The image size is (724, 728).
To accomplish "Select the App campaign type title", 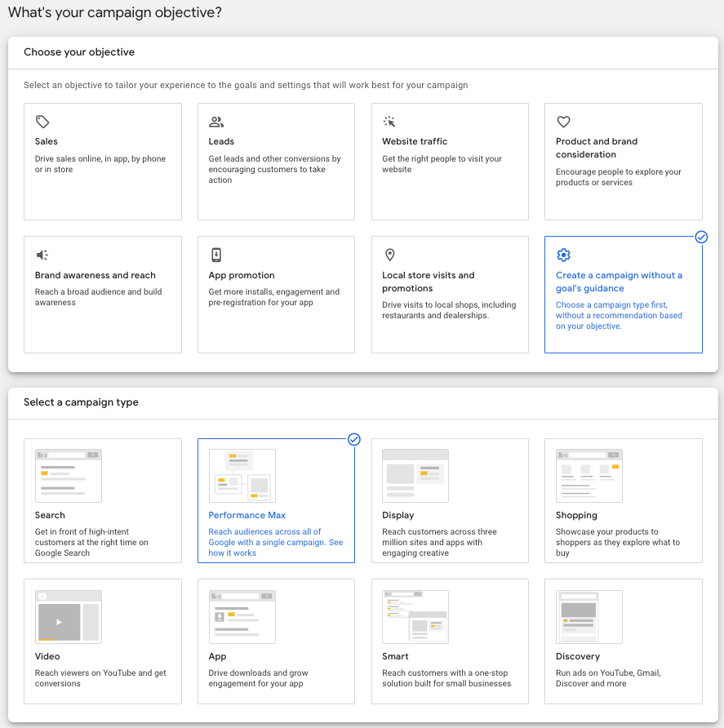I will (217, 656).
